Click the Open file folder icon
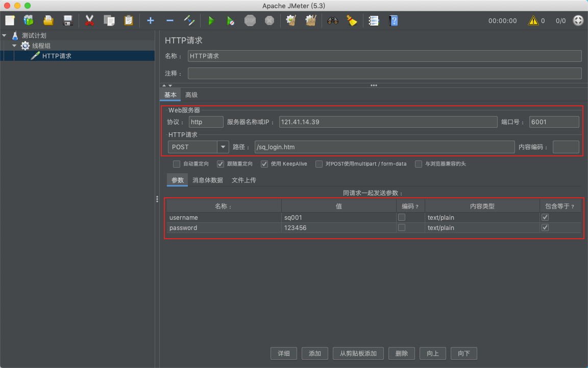Image resolution: width=588 pixels, height=368 pixels. tap(48, 20)
